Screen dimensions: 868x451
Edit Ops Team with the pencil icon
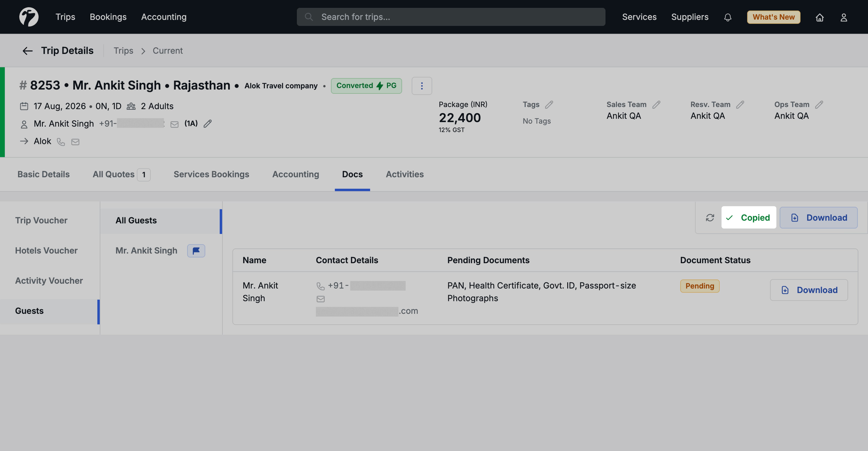click(819, 105)
